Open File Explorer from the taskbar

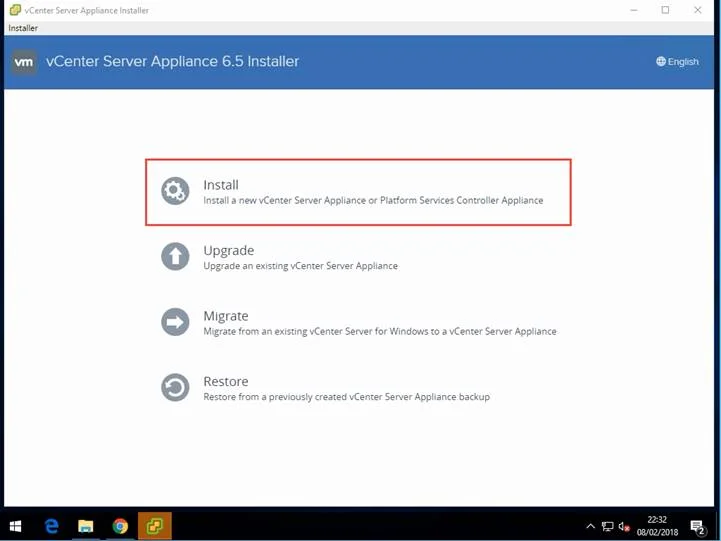click(86, 526)
